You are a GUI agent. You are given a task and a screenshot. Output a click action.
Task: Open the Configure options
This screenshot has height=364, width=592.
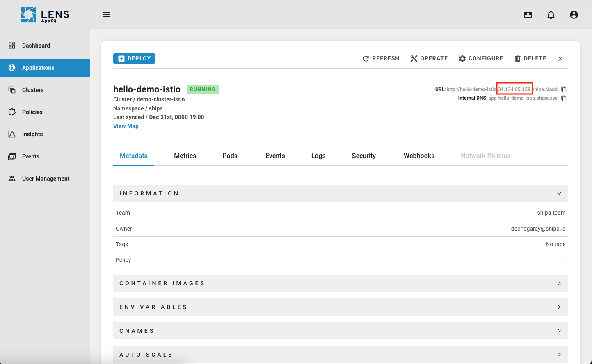[481, 59]
